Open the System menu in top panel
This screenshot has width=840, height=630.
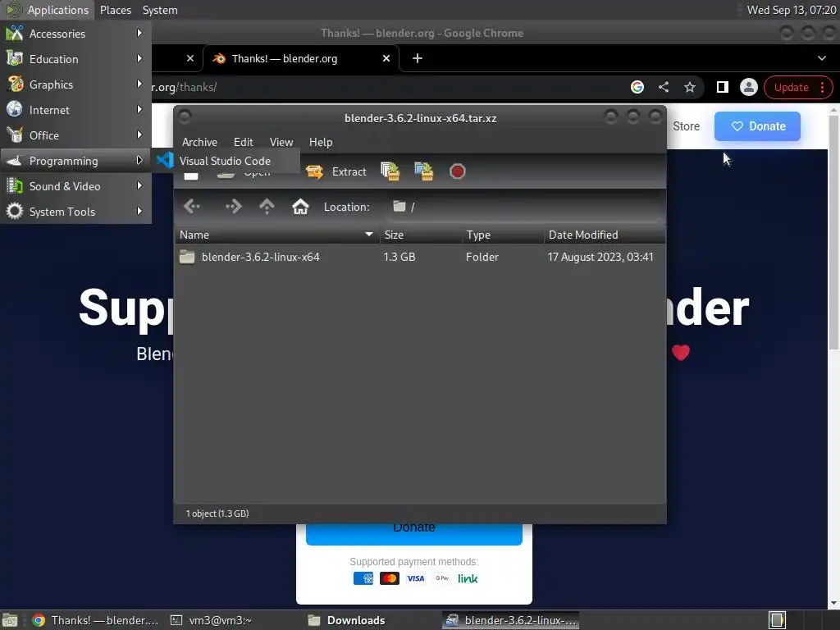tap(160, 10)
